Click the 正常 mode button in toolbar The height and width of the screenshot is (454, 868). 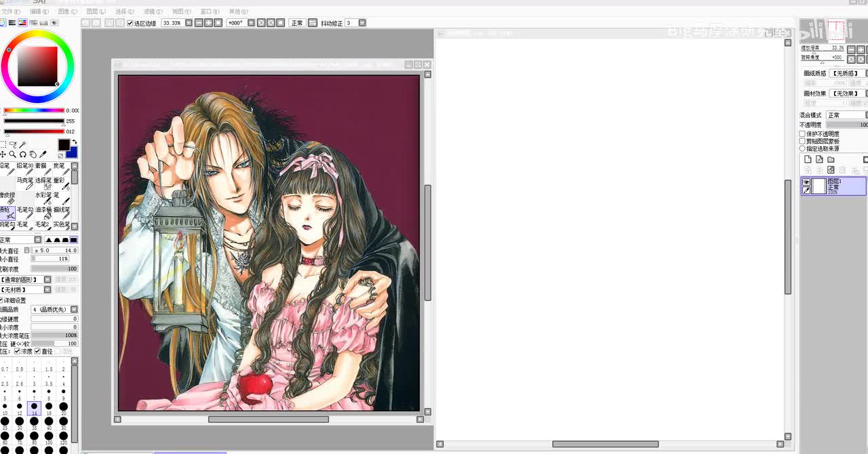tap(297, 23)
